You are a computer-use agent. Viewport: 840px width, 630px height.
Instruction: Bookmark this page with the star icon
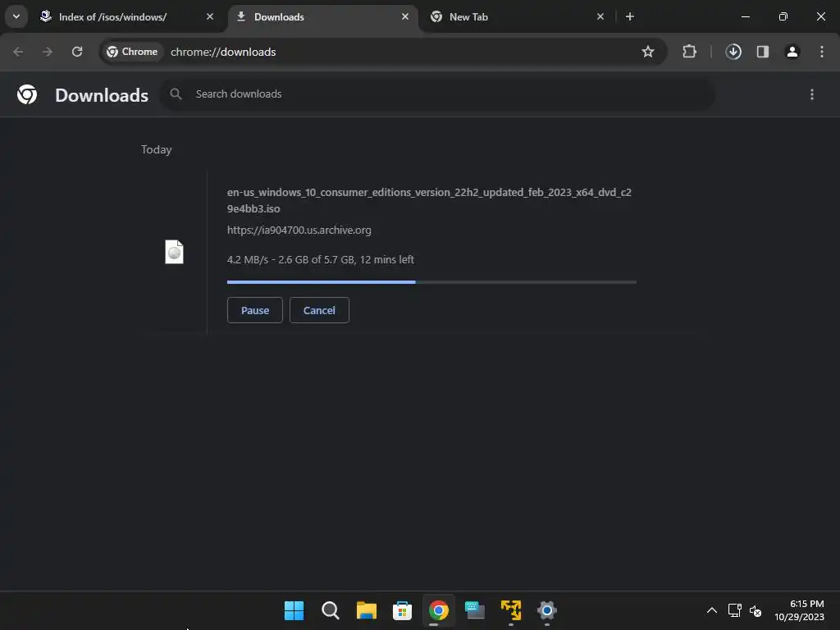pos(648,52)
